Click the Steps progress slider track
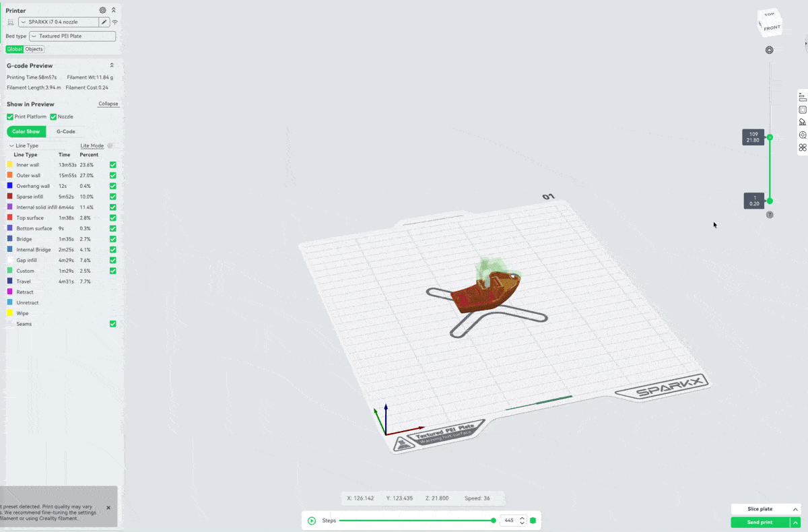Screen dimensions: 808x532 click(416, 521)
